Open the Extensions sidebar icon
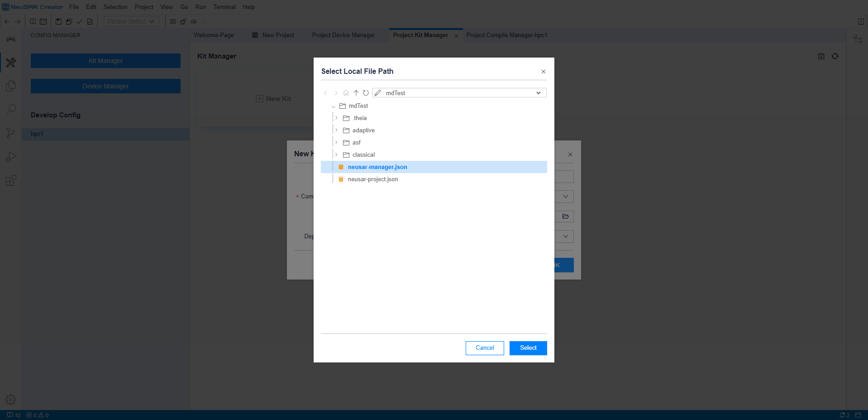The image size is (868, 420). tap(11, 180)
